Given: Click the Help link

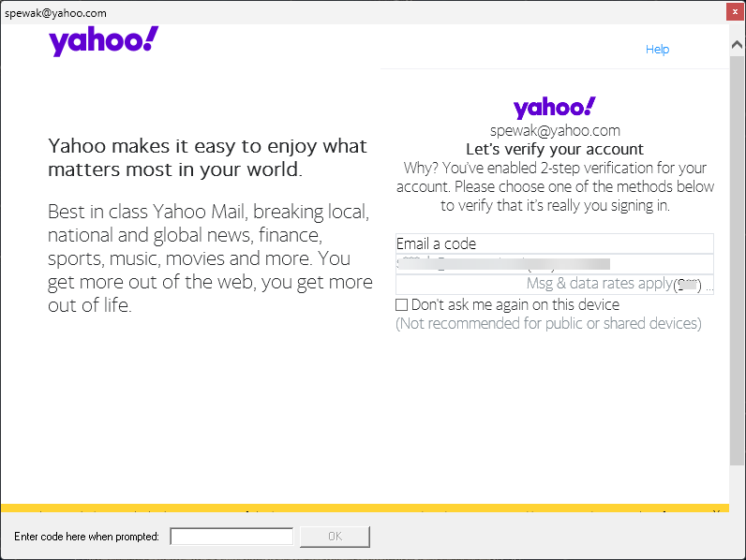Looking at the screenshot, I should point(657,50).
